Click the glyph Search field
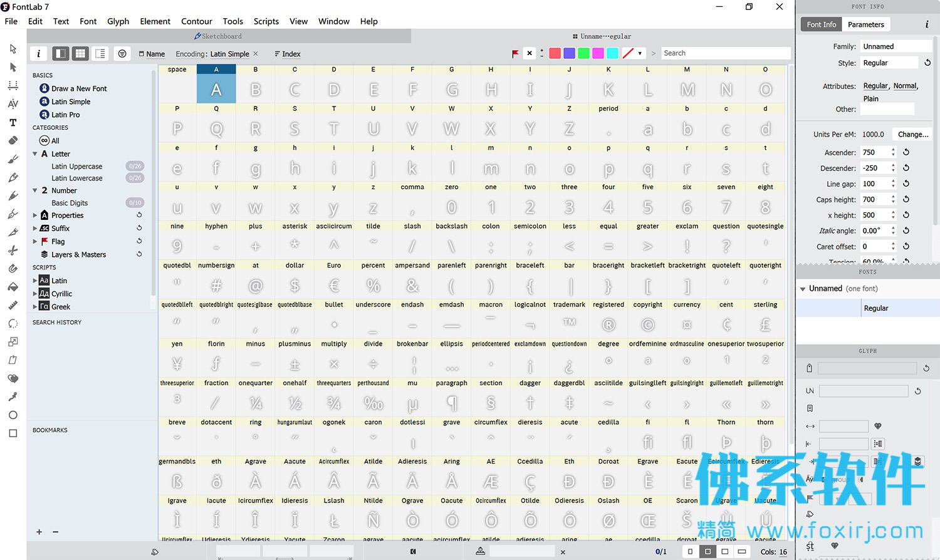The width and height of the screenshot is (940, 560). click(x=726, y=53)
